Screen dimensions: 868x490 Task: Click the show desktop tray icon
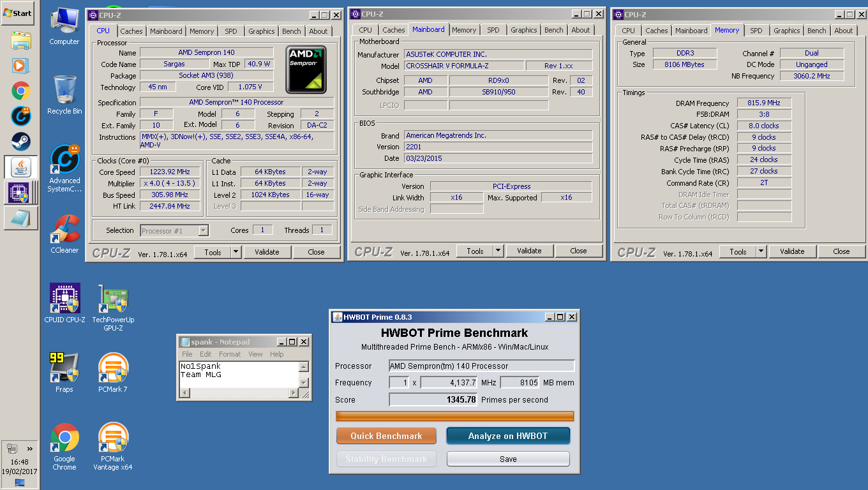coord(19,482)
